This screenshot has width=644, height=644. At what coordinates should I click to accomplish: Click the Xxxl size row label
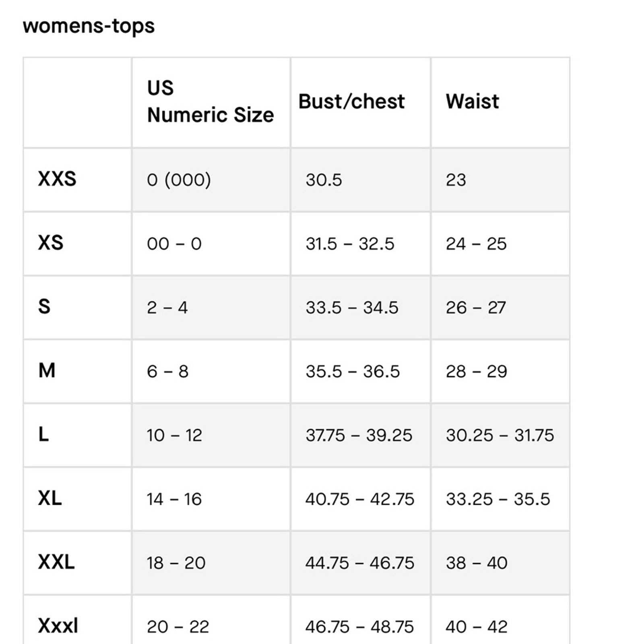pyautogui.click(x=58, y=626)
